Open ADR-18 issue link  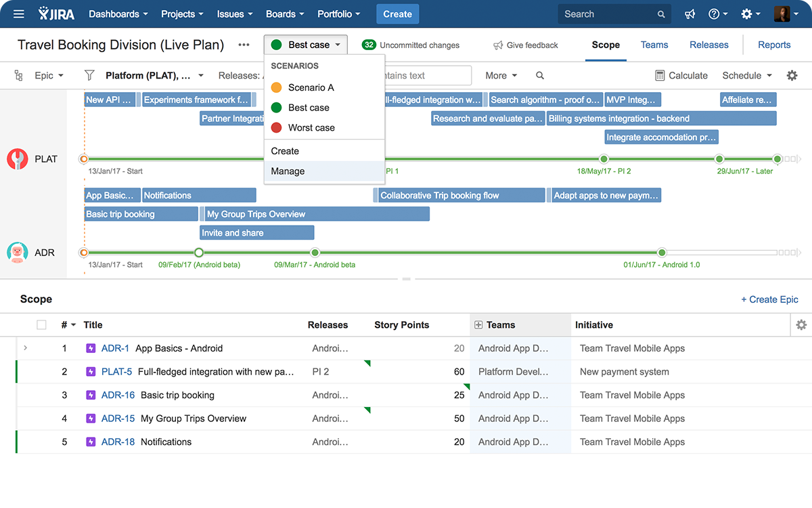point(118,442)
